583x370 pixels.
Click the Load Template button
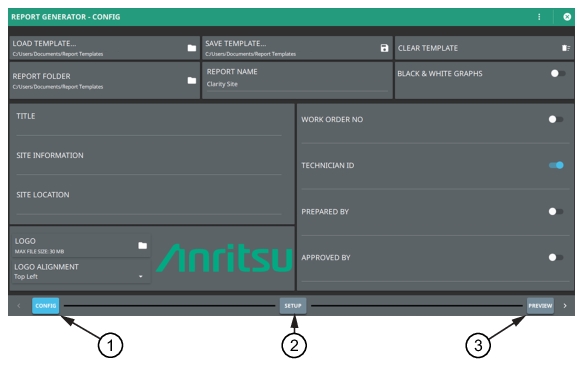(x=104, y=48)
